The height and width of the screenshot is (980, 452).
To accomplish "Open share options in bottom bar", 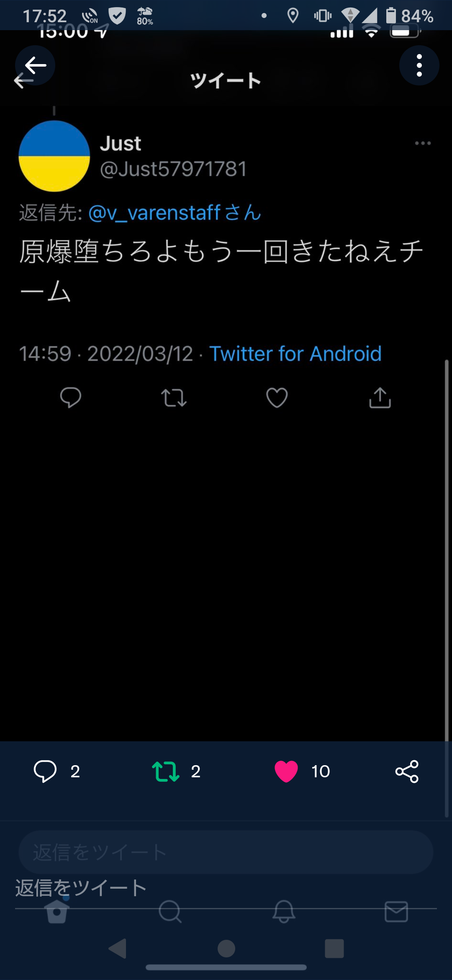I will 407,771.
